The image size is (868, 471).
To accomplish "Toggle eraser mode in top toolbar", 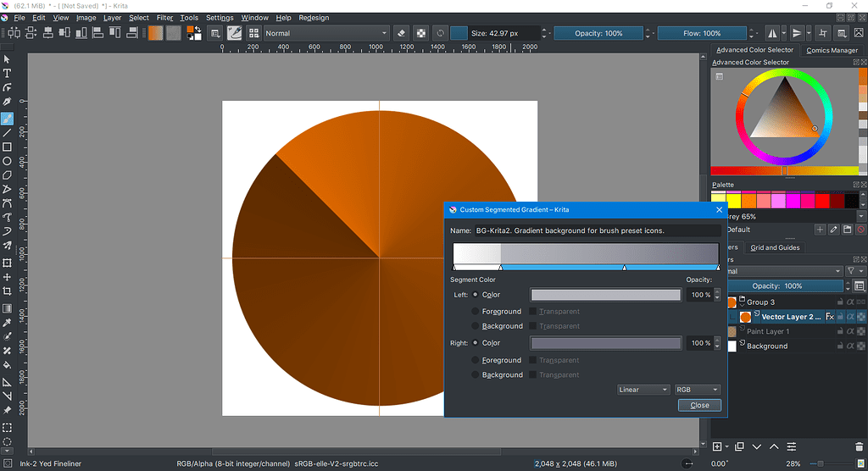I will coord(402,33).
